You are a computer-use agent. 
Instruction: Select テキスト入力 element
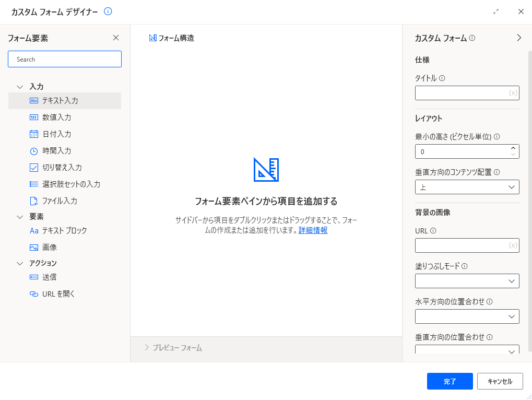coord(64,101)
